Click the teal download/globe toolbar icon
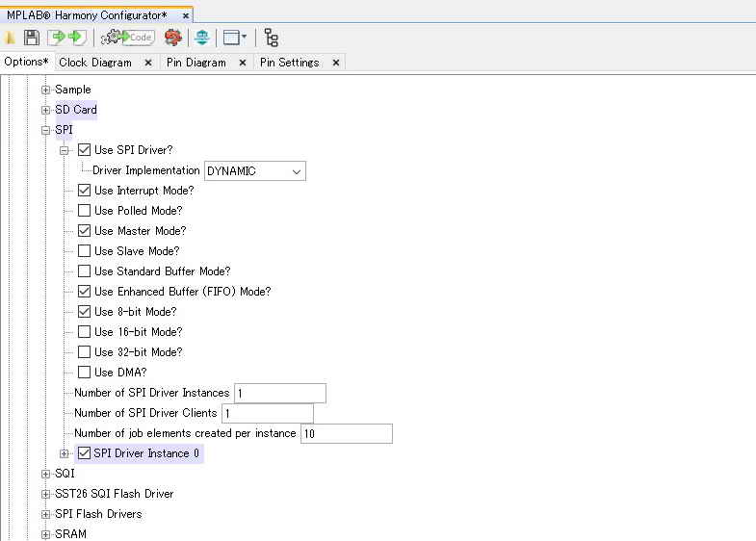Screen dimensions: 756x541 [202, 38]
